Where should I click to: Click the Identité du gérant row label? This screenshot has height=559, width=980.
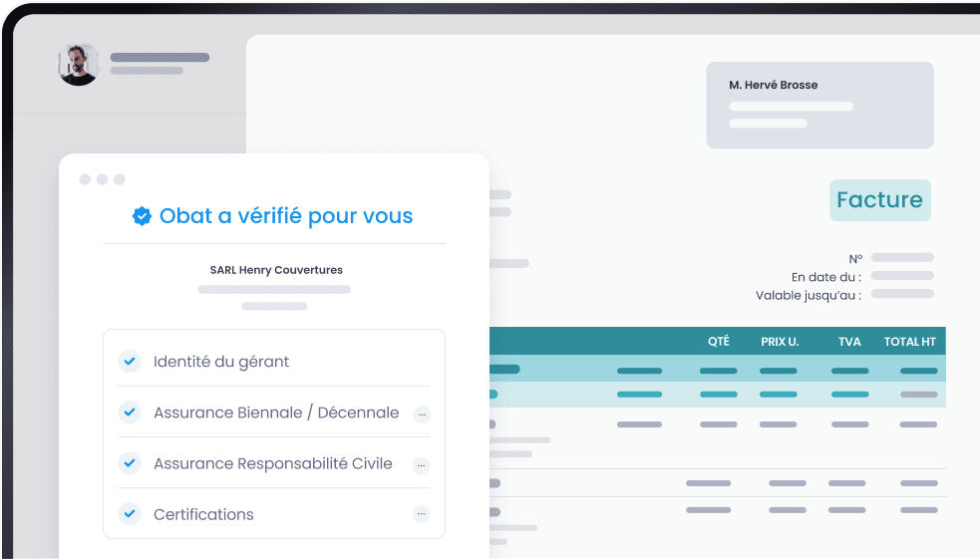[x=221, y=362]
